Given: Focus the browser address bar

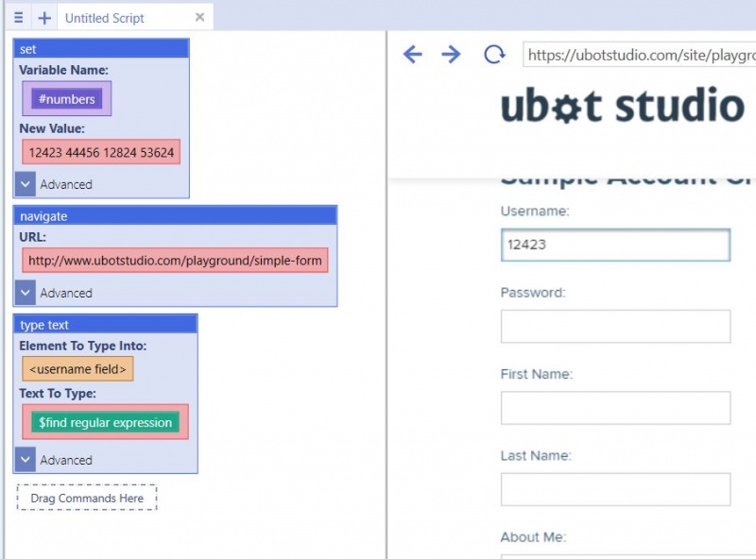Looking at the screenshot, I should click(x=640, y=55).
